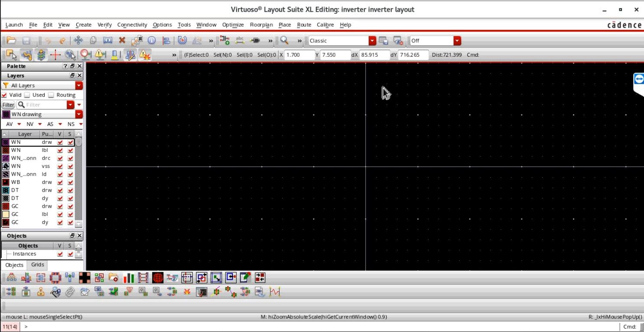Open the Connectivity menu
644x332 pixels.
click(x=132, y=25)
